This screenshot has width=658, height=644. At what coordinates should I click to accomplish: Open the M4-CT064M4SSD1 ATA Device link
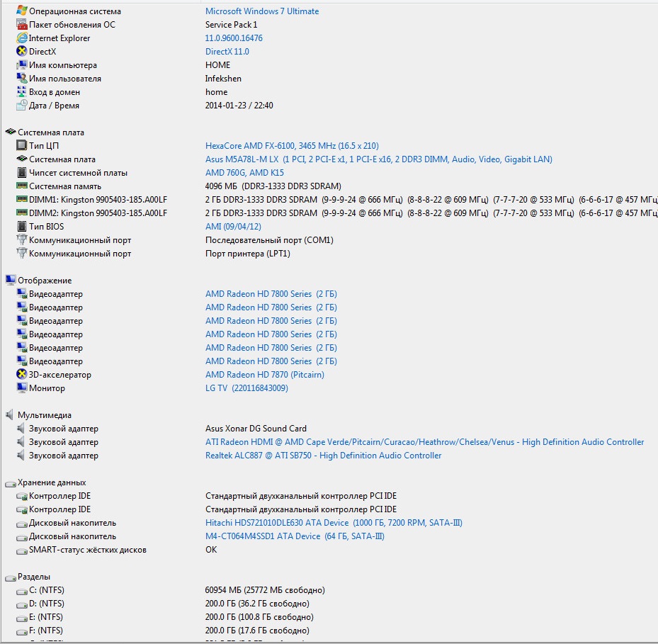tap(295, 536)
